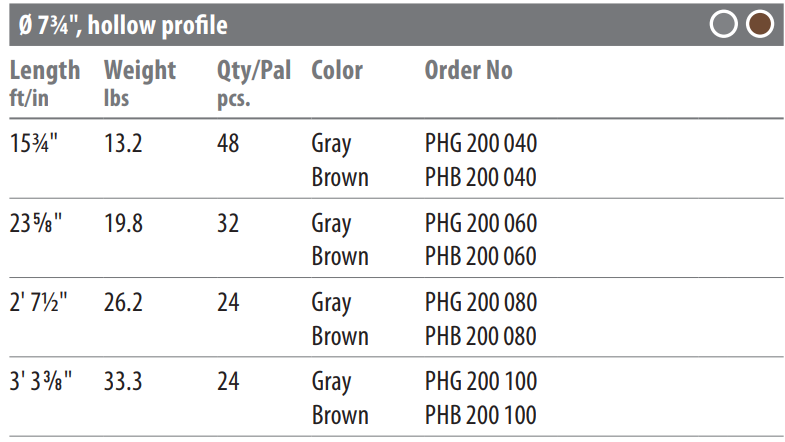Click the Length column header
This screenshot has height=442, width=785.
[x=45, y=83]
